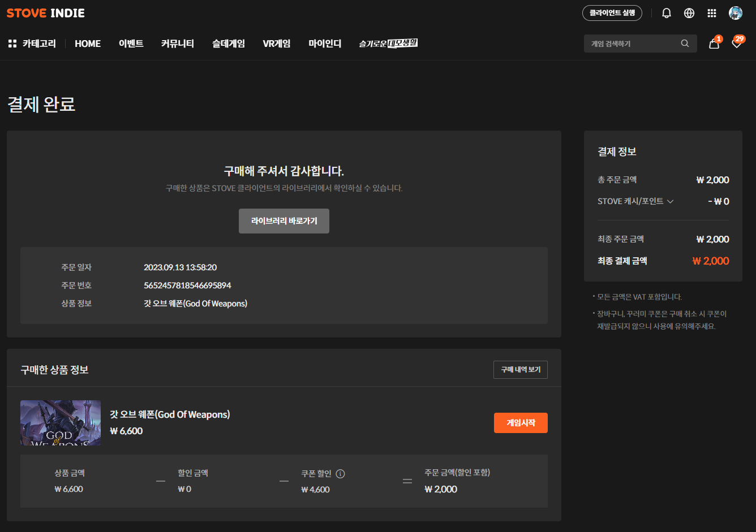Open the apps grid icon

point(712,13)
